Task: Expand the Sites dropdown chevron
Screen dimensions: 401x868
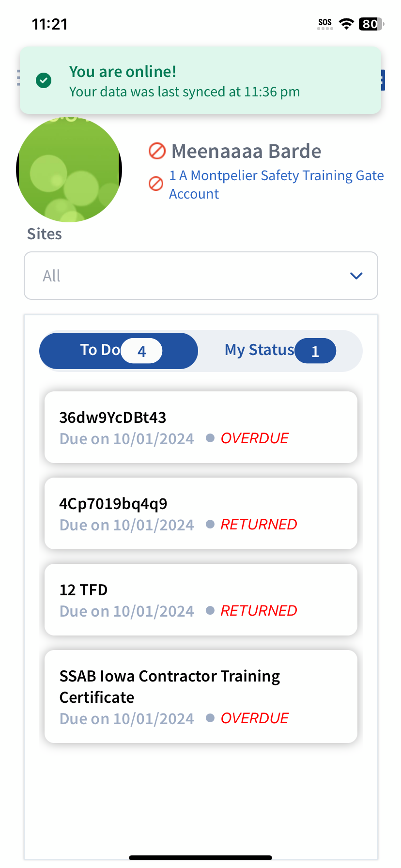Action: pos(356,276)
